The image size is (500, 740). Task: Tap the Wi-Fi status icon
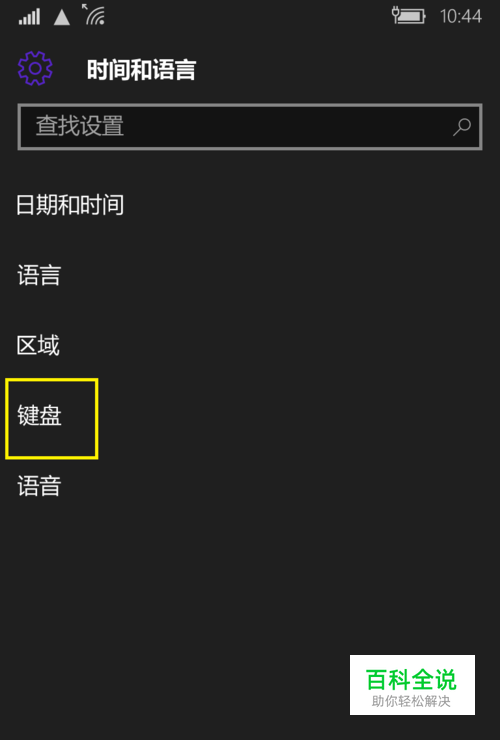click(x=93, y=14)
